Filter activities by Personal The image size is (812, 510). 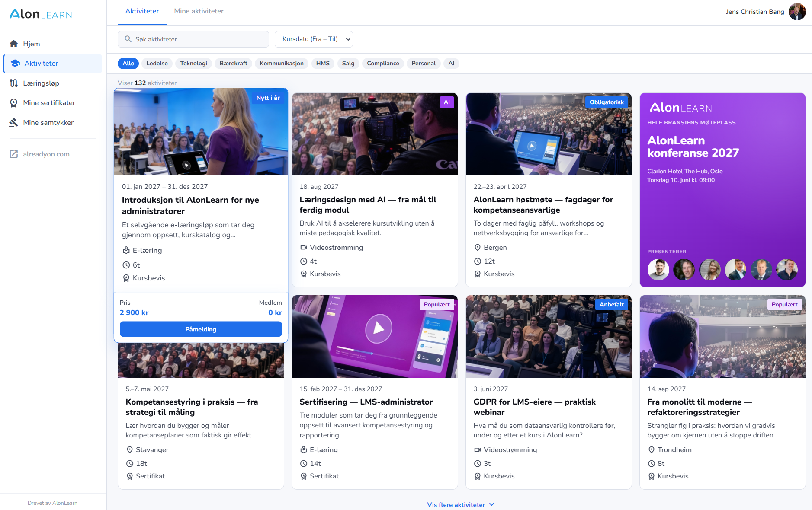424,64
